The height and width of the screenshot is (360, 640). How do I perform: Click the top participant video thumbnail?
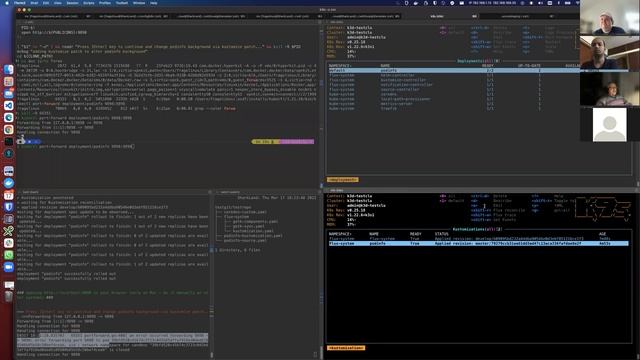coord(610,18)
